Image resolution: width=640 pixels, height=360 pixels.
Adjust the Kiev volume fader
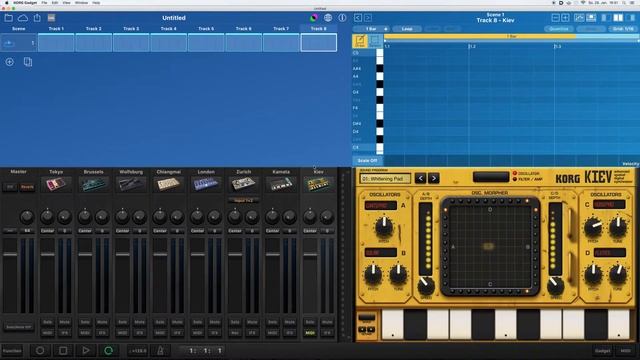(x=310, y=254)
